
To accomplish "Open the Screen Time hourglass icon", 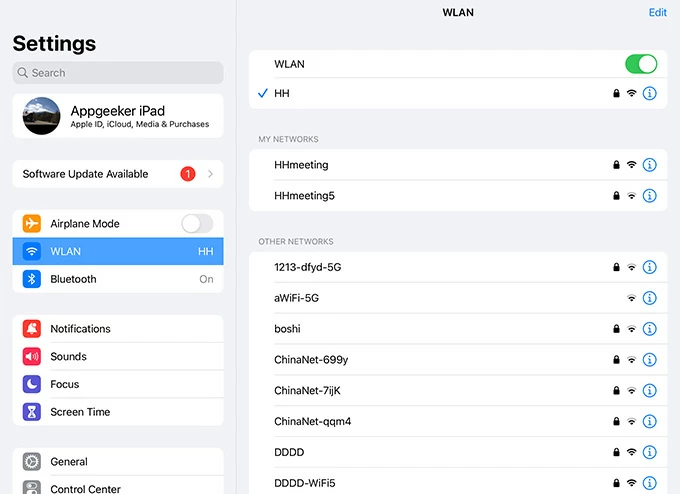I will [x=32, y=412].
